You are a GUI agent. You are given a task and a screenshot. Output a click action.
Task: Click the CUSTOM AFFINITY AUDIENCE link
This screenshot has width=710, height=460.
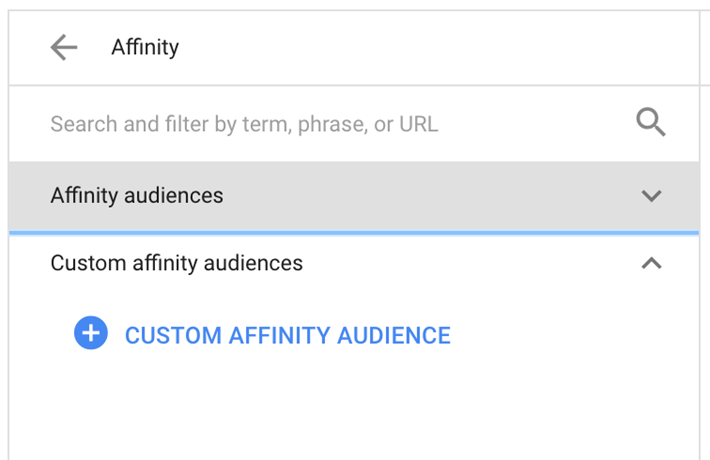point(287,335)
